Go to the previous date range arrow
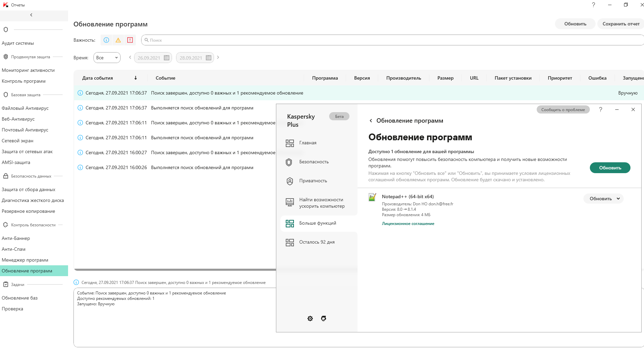This screenshot has height=350, width=644. (130, 57)
